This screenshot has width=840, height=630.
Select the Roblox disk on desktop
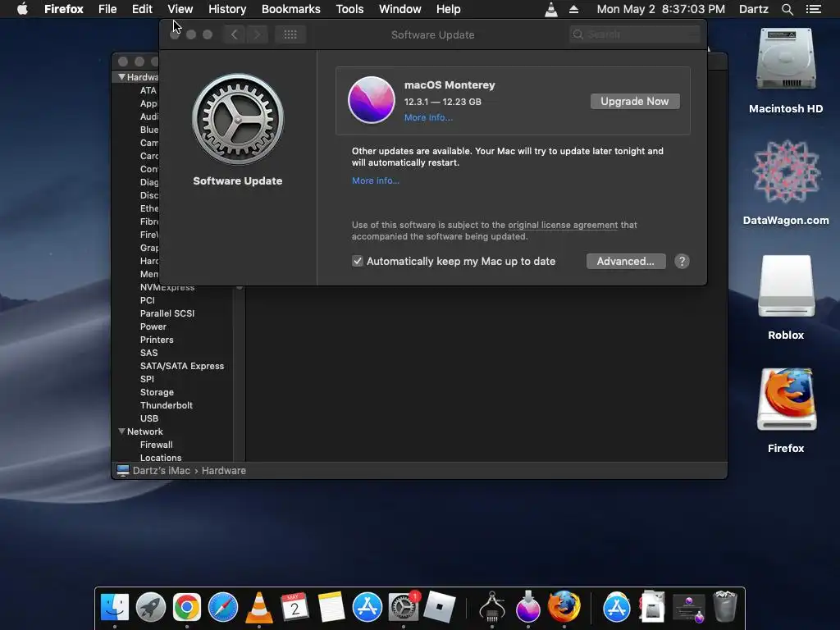point(786,285)
